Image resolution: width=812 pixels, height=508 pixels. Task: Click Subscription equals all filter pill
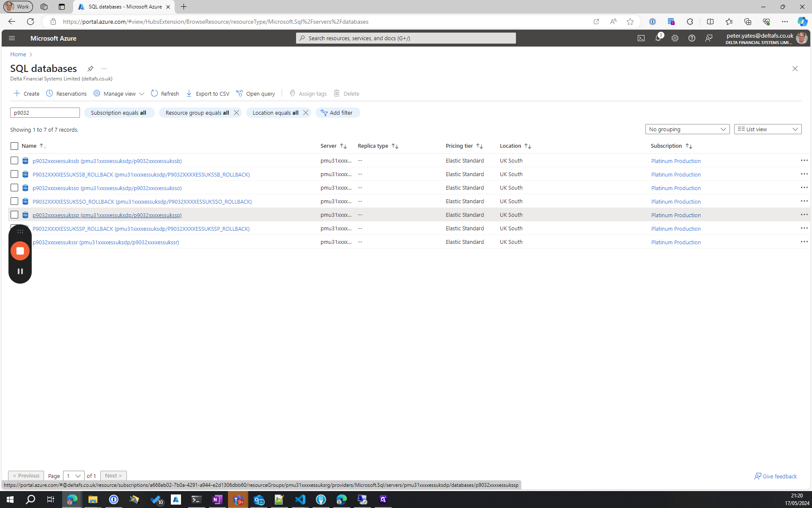pyautogui.click(x=119, y=113)
